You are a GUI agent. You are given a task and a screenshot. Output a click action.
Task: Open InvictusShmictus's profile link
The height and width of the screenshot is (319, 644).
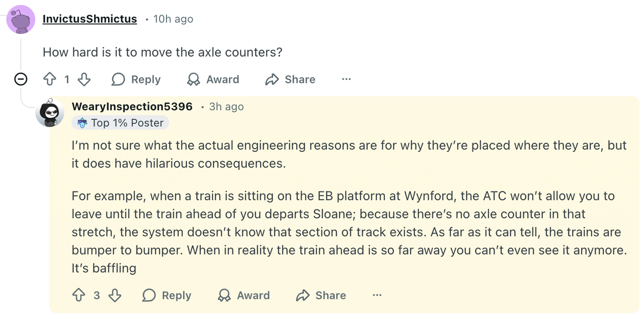click(x=90, y=19)
